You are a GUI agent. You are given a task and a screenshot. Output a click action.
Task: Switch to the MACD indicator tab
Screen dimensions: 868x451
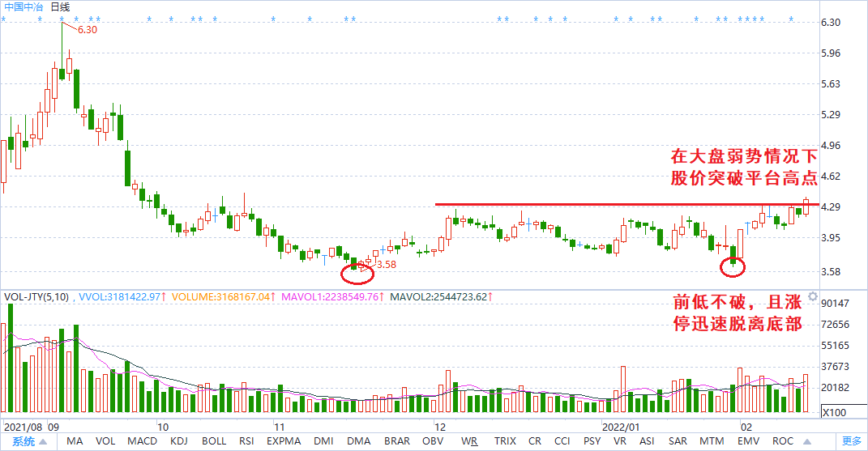click(143, 441)
